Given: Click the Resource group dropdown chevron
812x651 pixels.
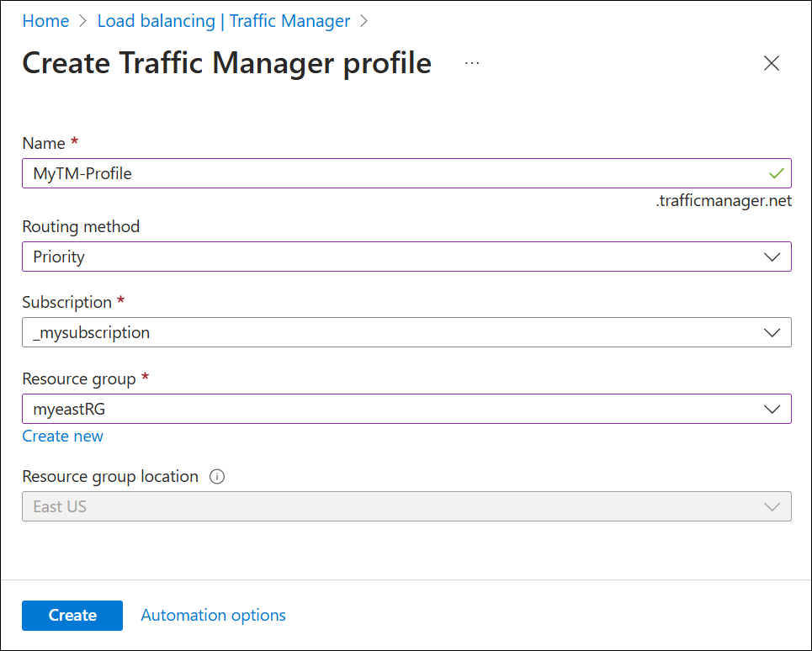Looking at the screenshot, I should tap(772, 410).
